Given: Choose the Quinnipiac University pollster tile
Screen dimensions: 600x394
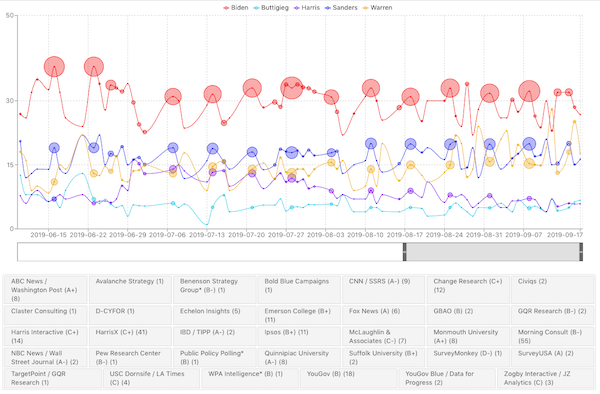Looking at the screenshot, I should point(299,357).
